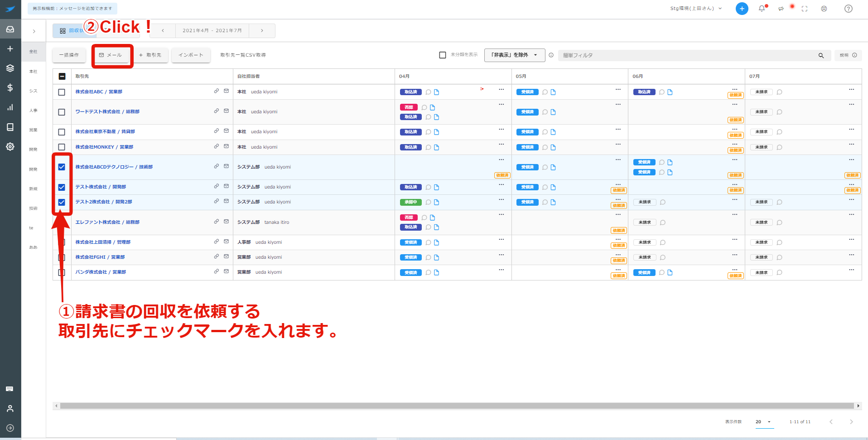Click 取引先一覧CSV取得 link
This screenshot has height=440, width=868.
243,55
